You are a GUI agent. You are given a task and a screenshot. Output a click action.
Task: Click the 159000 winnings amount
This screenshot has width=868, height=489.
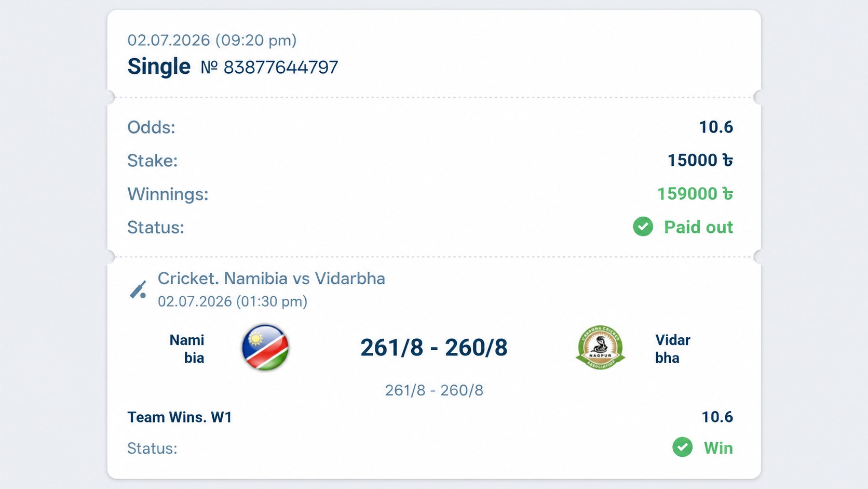point(695,194)
